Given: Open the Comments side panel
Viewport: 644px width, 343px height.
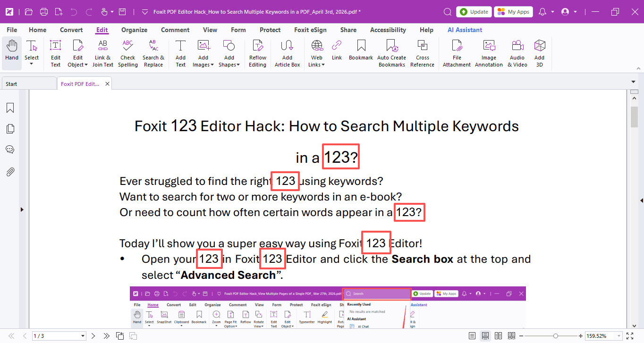Looking at the screenshot, I should point(10,150).
